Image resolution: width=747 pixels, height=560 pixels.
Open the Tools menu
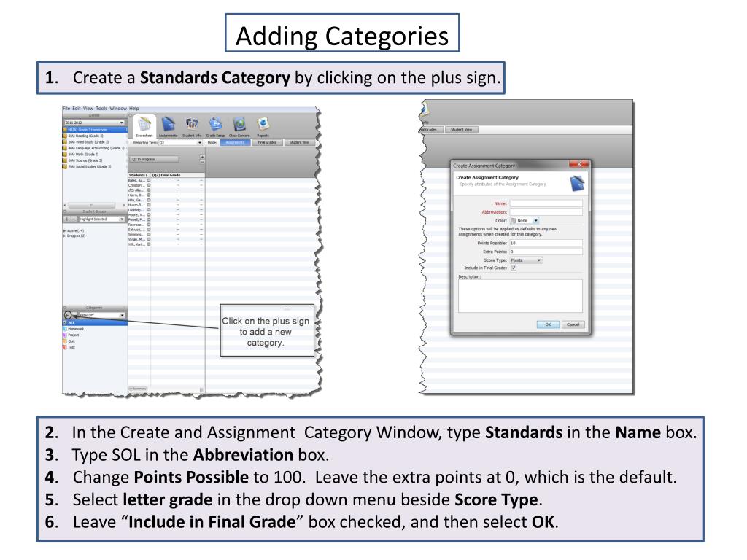point(101,109)
